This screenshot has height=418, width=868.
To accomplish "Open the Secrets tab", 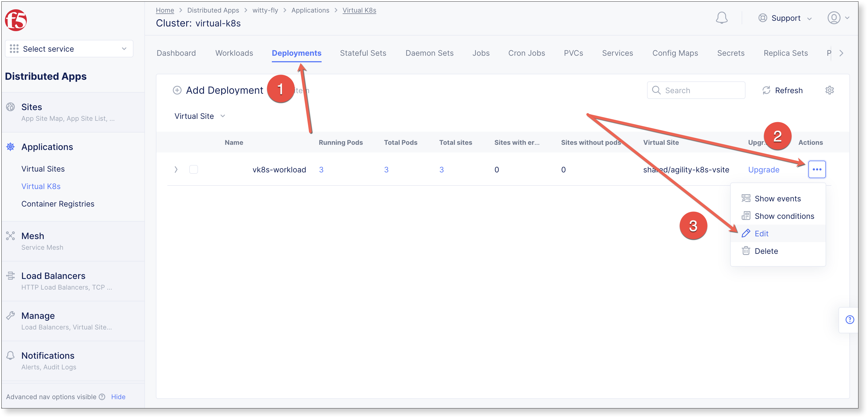I will [730, 53].
